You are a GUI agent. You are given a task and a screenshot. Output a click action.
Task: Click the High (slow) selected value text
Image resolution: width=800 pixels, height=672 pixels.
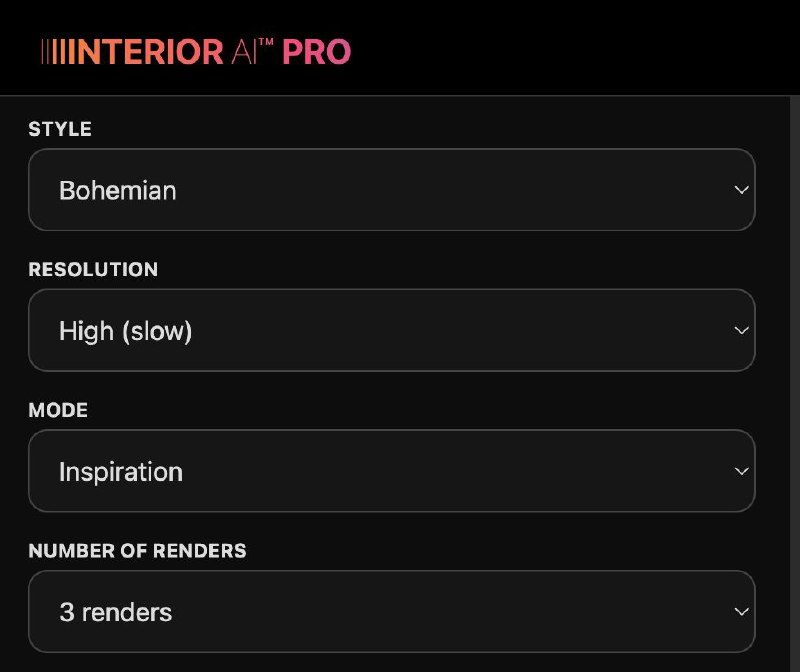tap(125, 331)
